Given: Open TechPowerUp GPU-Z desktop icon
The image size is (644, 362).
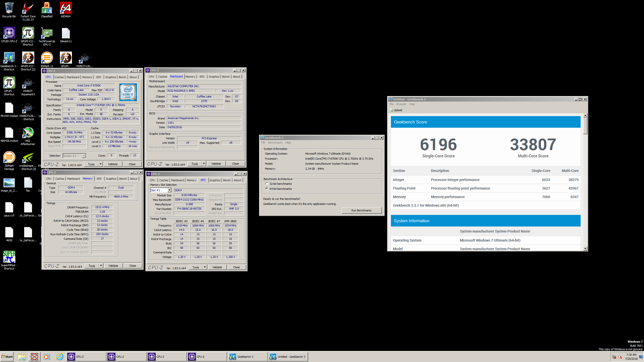Looking at the screenshot, I should point(47,37).
